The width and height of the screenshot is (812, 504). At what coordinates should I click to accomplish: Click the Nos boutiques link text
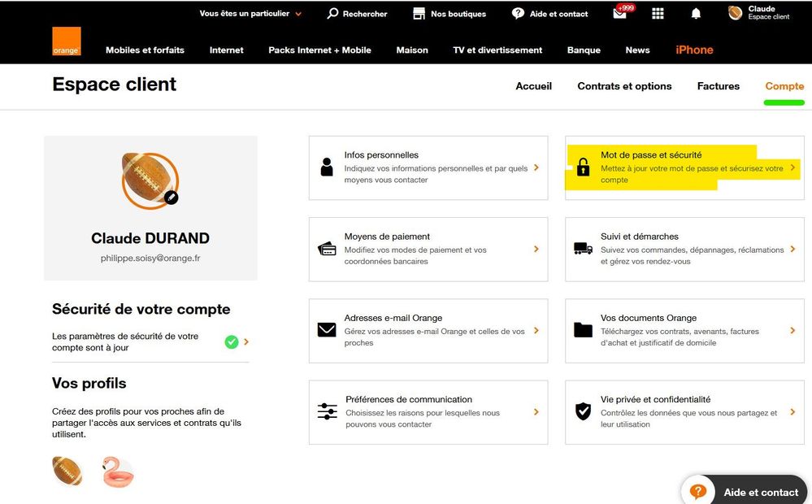click(x=458, y=14)
